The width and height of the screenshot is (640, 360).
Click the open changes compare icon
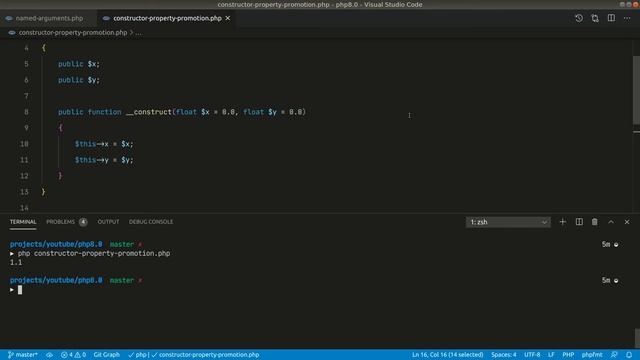[595, 18]
